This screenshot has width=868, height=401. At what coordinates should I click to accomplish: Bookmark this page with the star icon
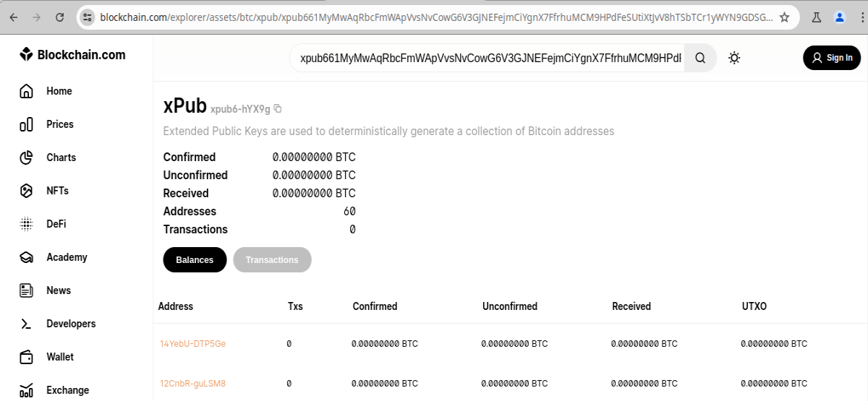pyautogui.click(x=784, y=17)
